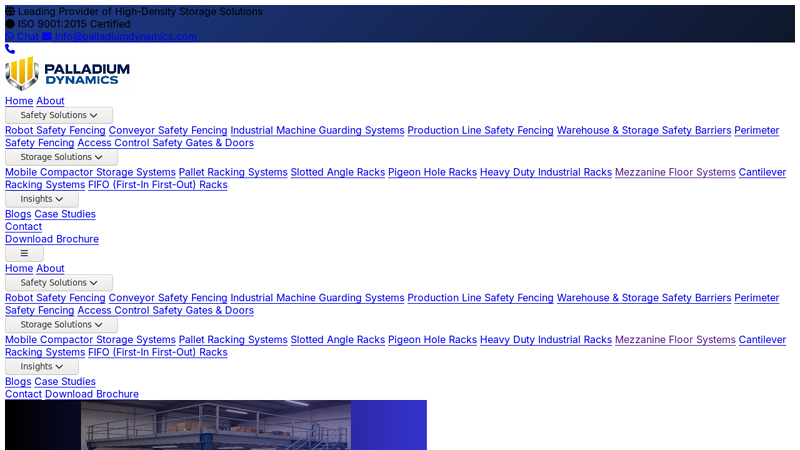Open Contact link beside Download Brochure
800x450 pixels.
click(23, 394)
